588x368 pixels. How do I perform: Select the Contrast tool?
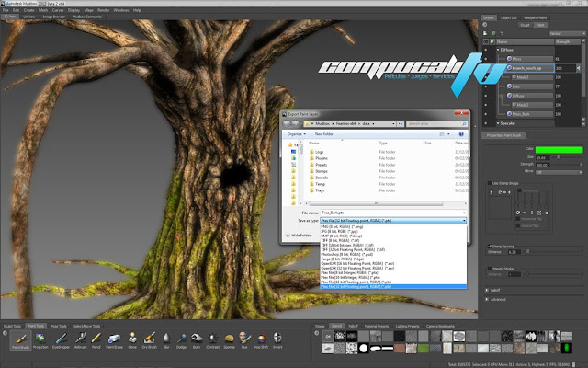pyautogui.click(x=212, y=340)
